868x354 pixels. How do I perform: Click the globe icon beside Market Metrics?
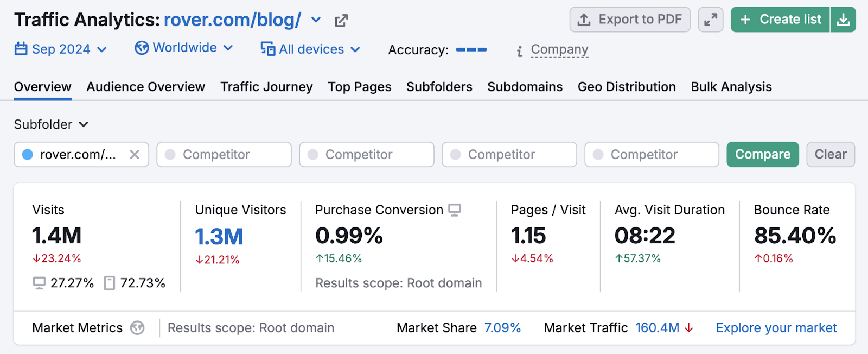137,328
